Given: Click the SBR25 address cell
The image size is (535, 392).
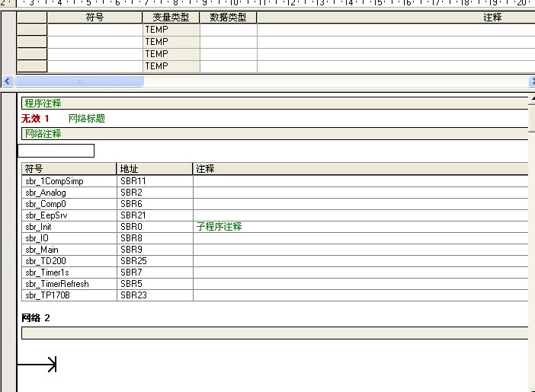Looking at the screenshot, I should [x=155, y=261].
